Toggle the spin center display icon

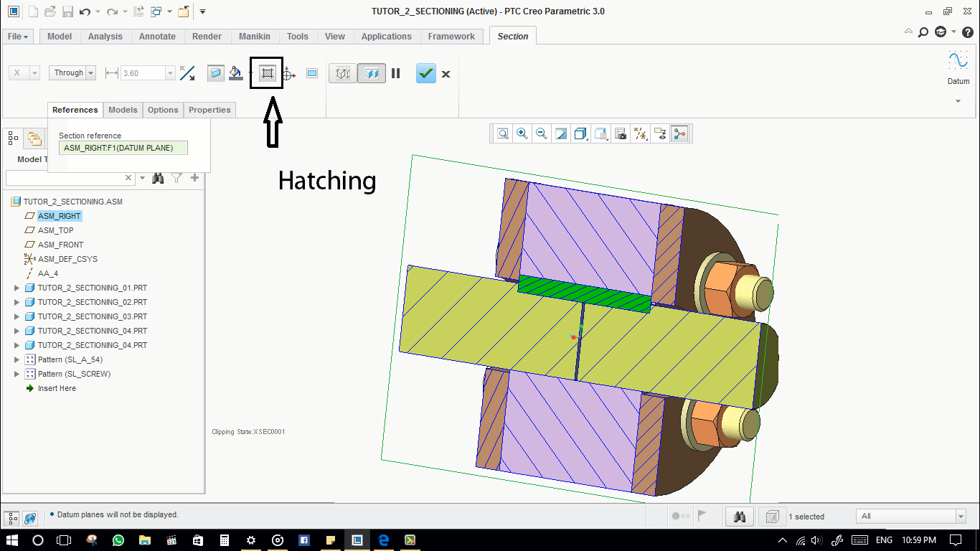click(679, 133)
